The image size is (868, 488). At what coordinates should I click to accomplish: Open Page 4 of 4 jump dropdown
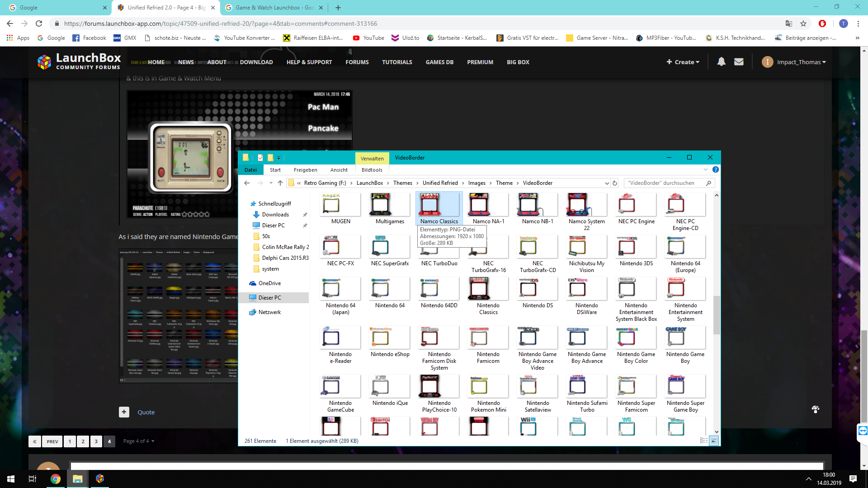tap(139, 441)
